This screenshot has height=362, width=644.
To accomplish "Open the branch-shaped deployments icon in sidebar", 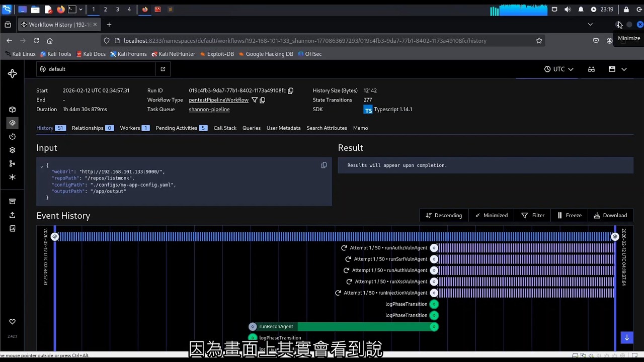I will coord(12,163).
